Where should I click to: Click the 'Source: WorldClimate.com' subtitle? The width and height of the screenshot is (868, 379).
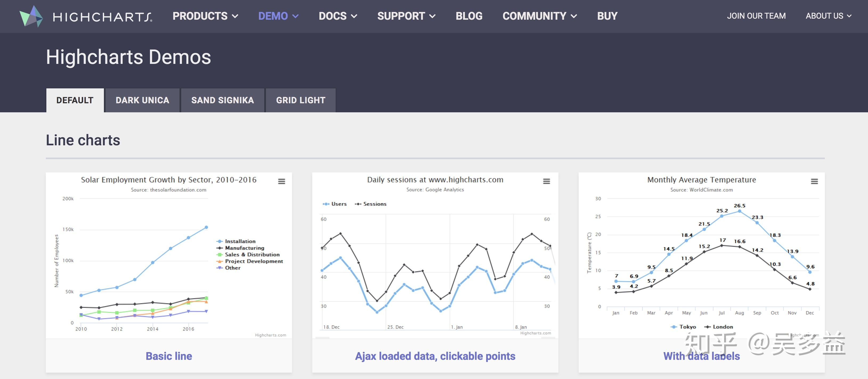coord(701,190)
